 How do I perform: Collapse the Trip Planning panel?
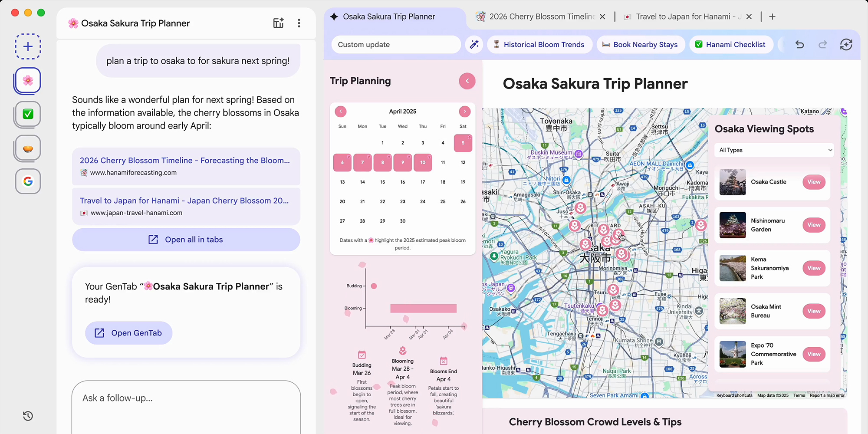[467, 81]
